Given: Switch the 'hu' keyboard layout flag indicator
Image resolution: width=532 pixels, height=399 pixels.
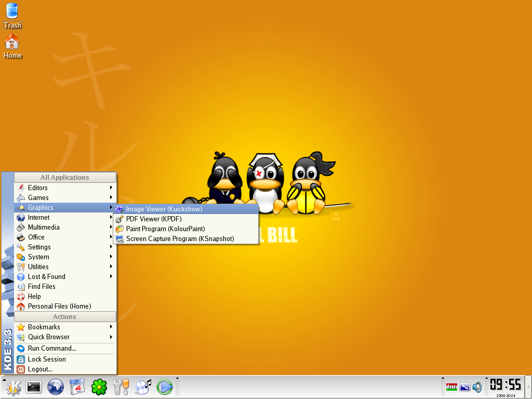Looking at the screenshot, I should coord(451,387).
